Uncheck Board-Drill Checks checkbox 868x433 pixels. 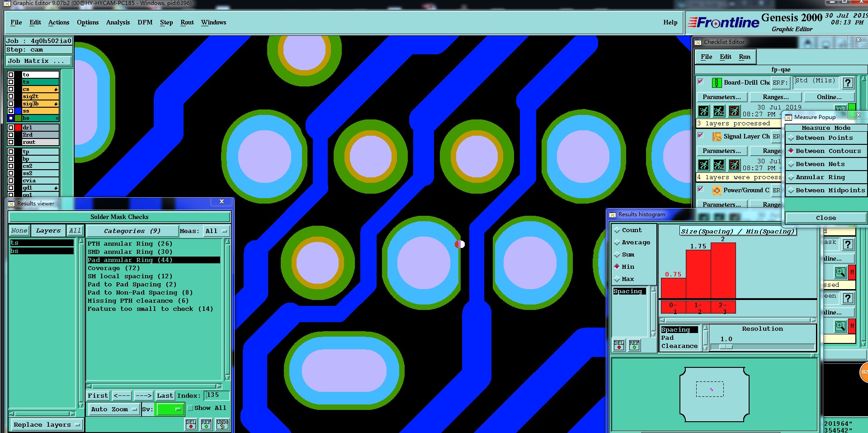click(701, 81)
